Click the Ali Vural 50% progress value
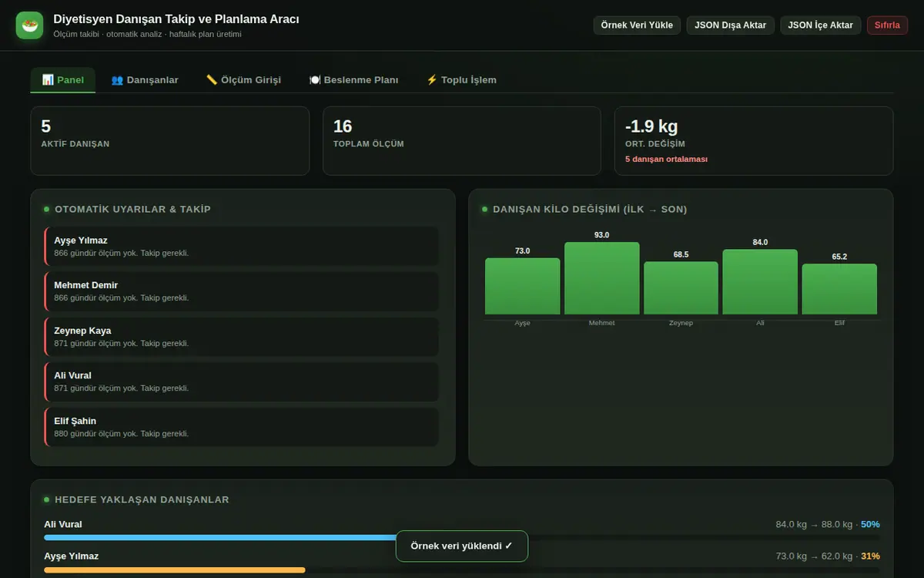The width and height of the screenshot is (924, 578). pyautogui.click(x=870, y=525)
